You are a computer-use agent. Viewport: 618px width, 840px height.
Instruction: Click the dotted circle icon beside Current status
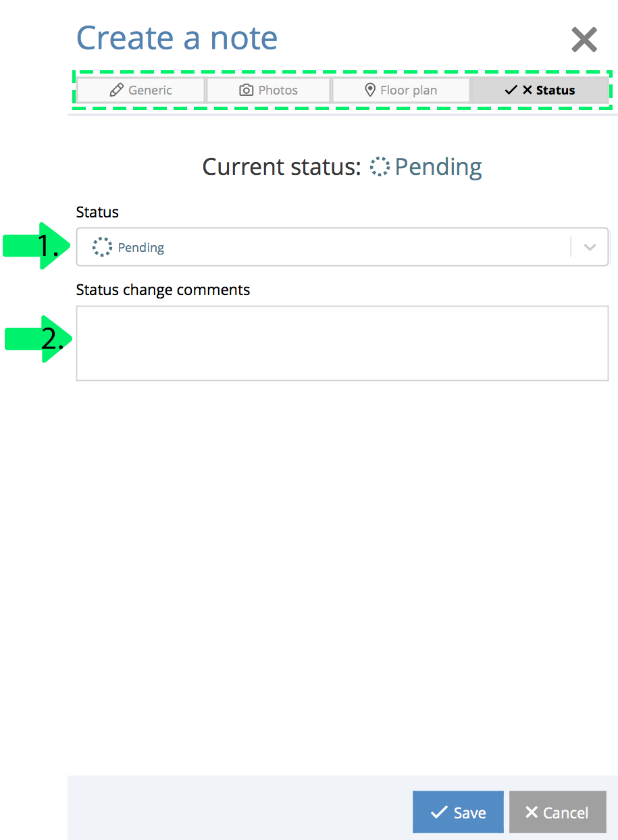pos(380,167)
